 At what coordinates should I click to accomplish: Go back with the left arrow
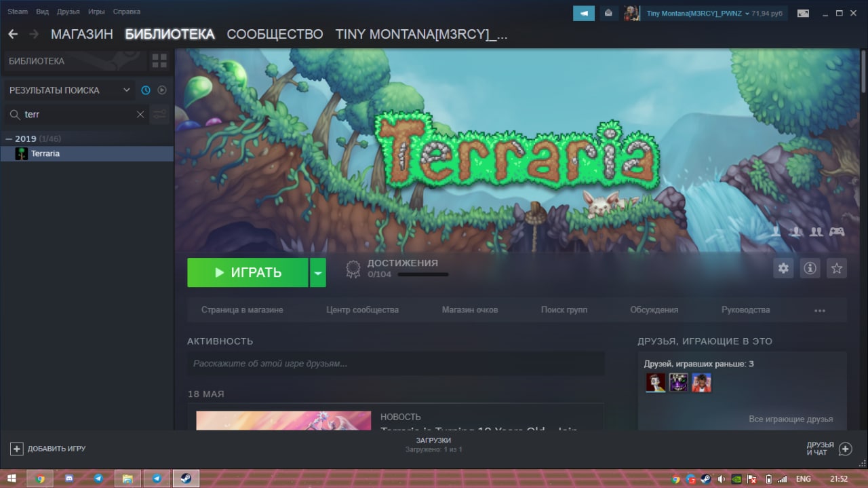coord(13,34)
